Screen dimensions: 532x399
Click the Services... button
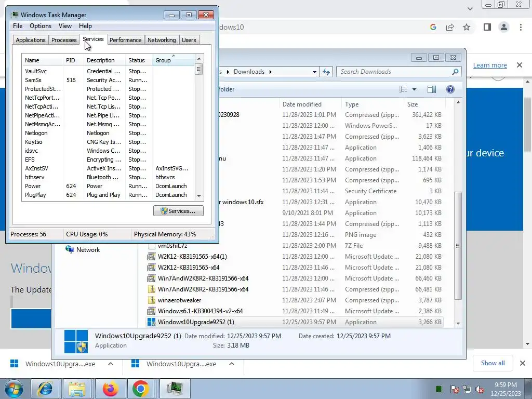tap(178, 211)
